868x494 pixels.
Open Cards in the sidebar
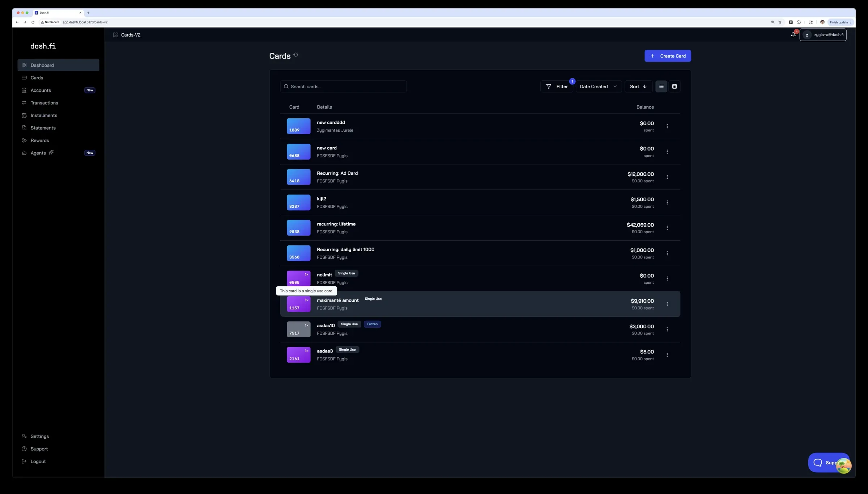(58, 78)
